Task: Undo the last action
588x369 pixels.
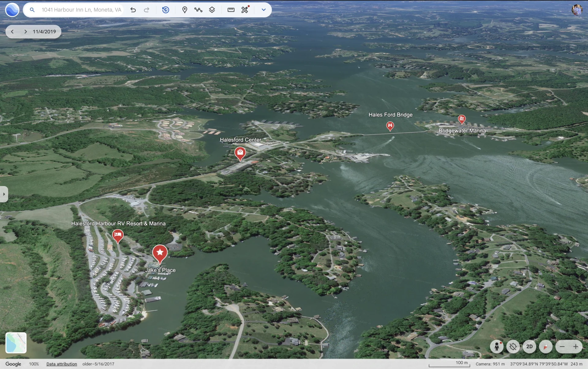Action: [x=133, y=10]
